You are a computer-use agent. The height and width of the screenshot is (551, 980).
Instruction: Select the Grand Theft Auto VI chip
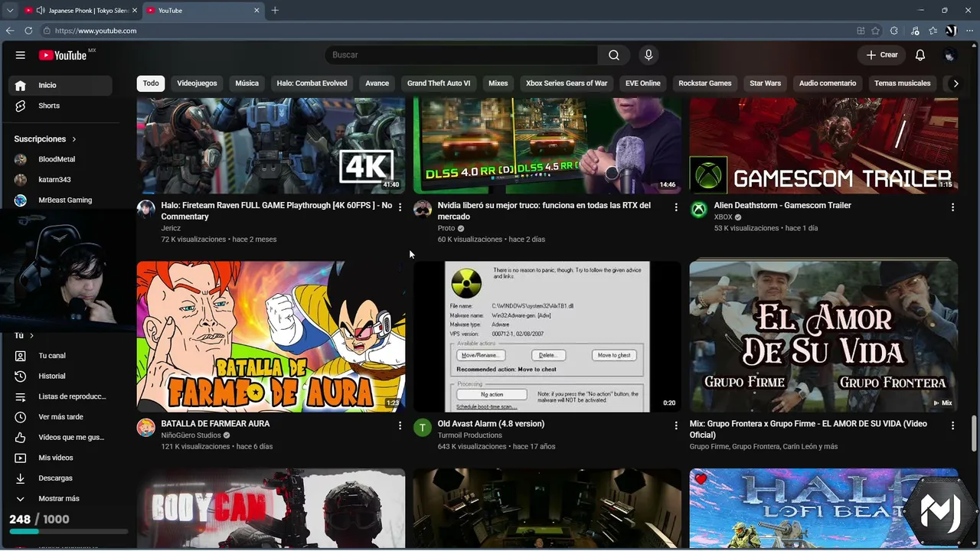pyautogui.click(x=439, y=83)
